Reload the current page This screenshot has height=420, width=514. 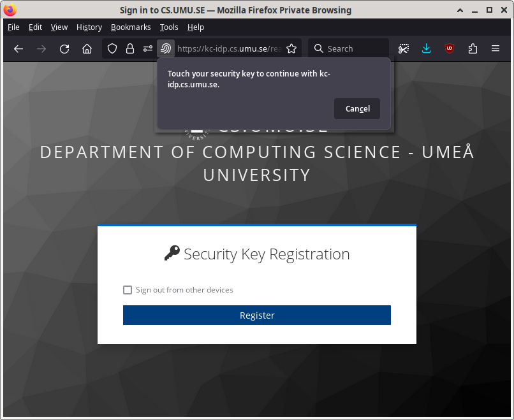(x=64, y=48)
